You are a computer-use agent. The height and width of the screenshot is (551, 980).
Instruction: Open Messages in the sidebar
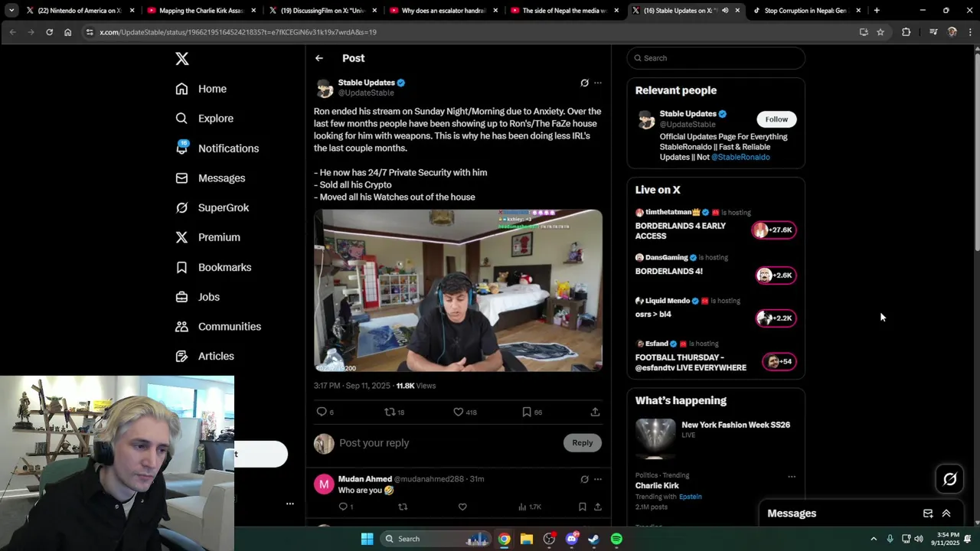210,178
